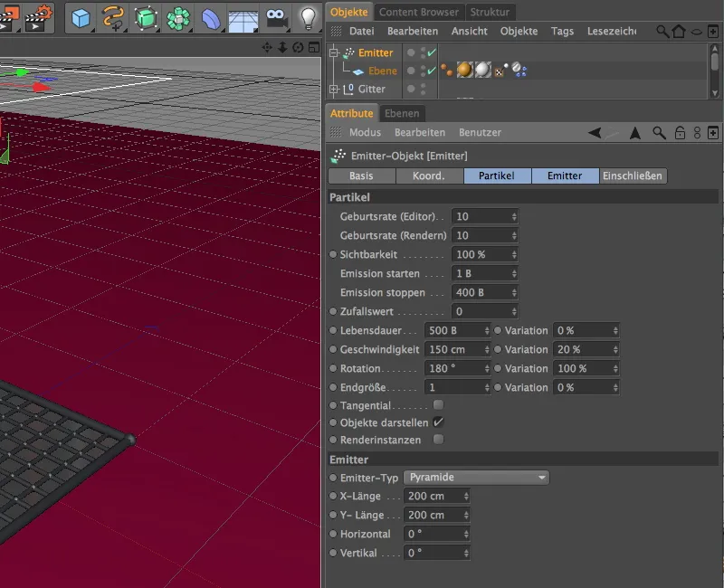
Task: Click Attribute Manager up arrow icon
Action: coord(635,133)
